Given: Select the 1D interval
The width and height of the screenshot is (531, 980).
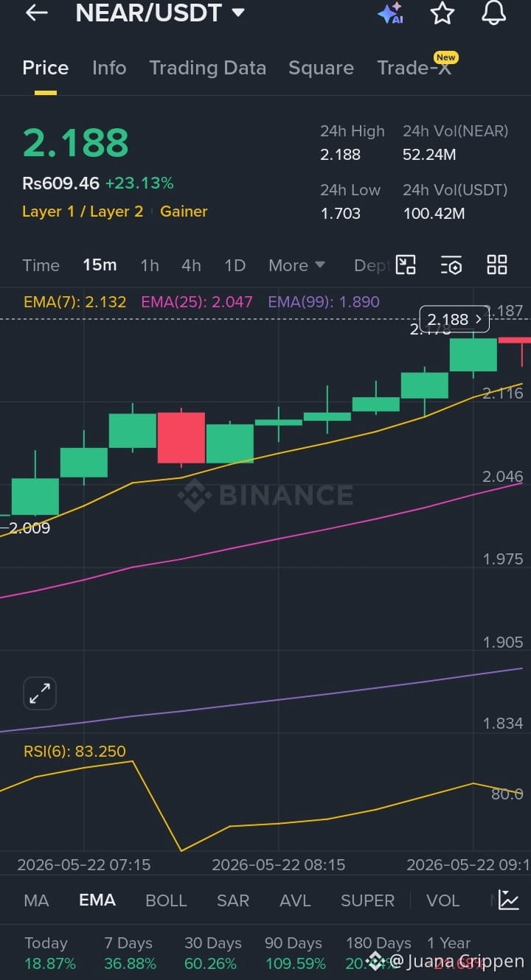Looking at the screenshot, I should tap(235, 265).
